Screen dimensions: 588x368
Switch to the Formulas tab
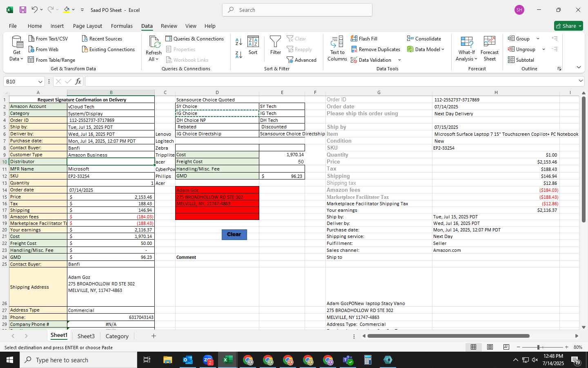[x=122, y=26]
